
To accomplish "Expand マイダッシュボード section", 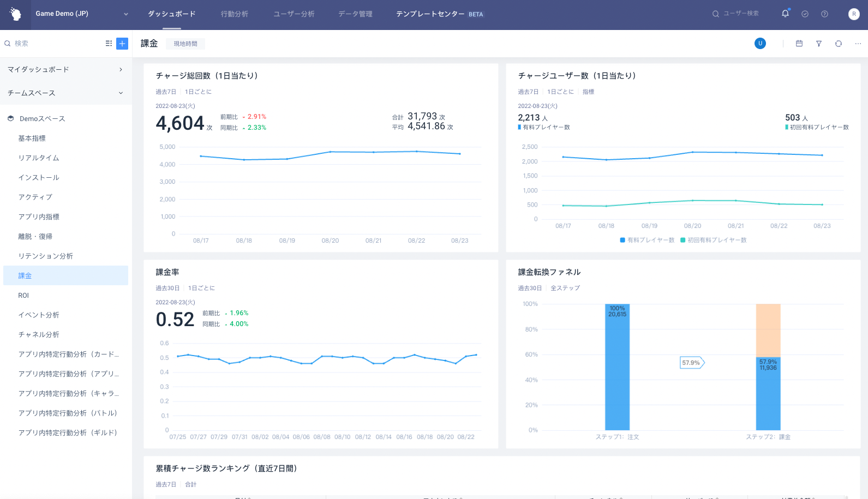I will click(x=65, y=70).
